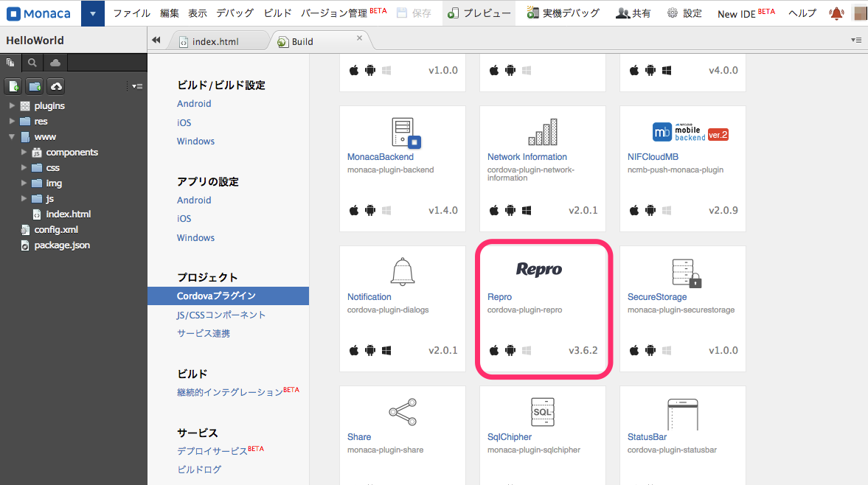Select the Build tab
The width and height of the screenshot is (868, 485).
[302, 41]
